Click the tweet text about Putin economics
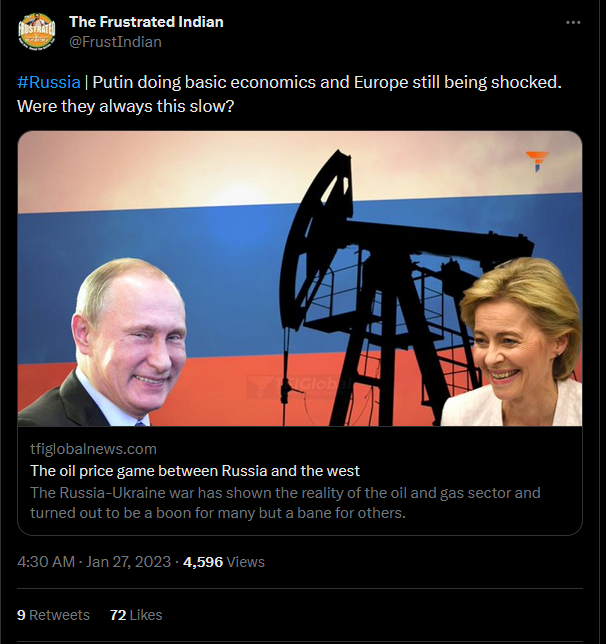The image size is (606, 644). click(289, 94)
